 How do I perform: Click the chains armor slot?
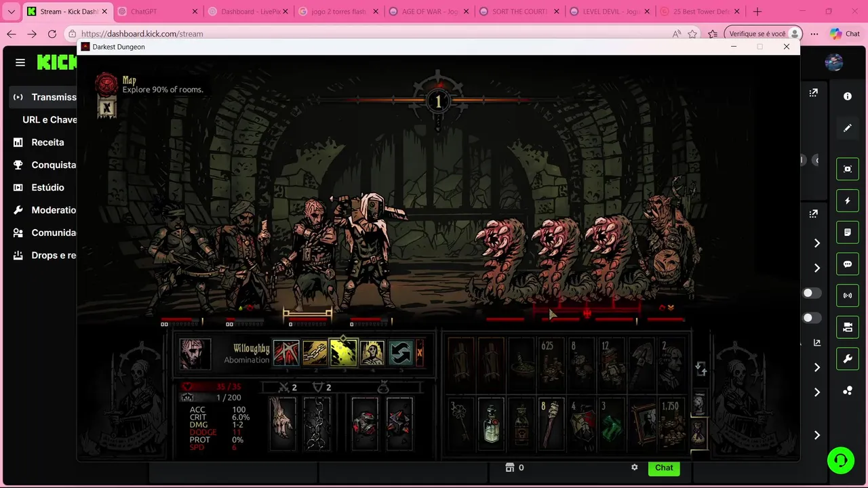click(316, 423)
